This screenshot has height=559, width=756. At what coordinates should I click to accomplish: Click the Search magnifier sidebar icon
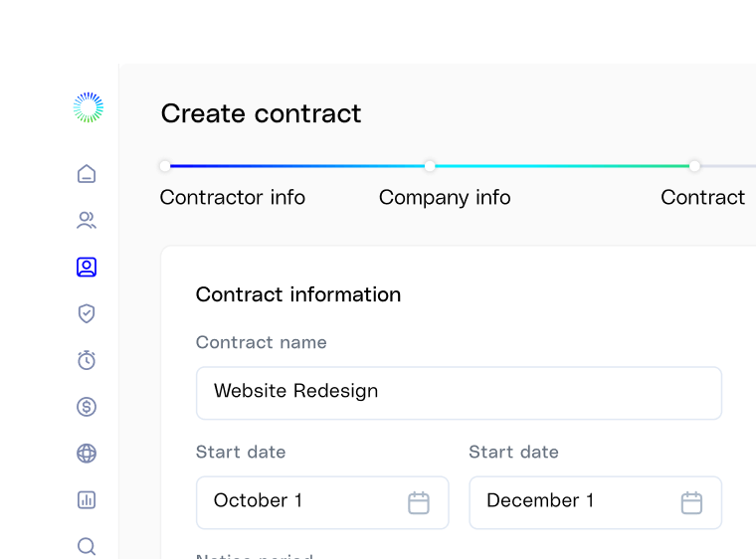click(87, 545)
